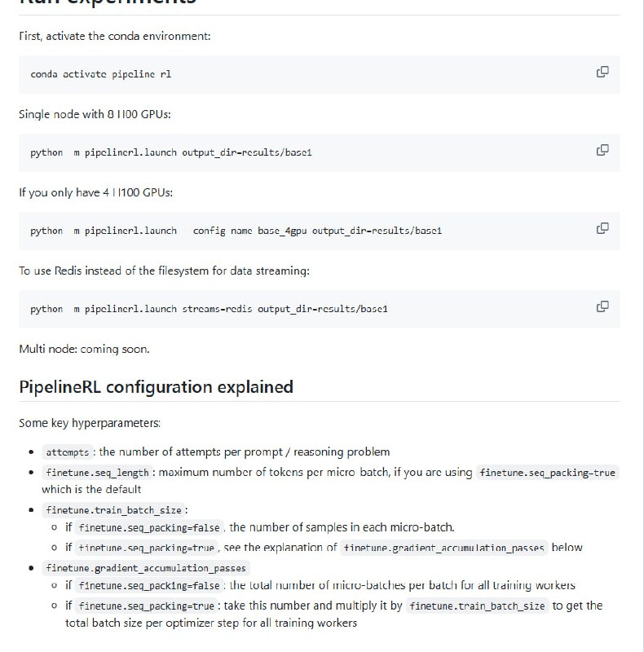Click the 'finetune.train_batch_size' top-level bullet label
Screen dimensions: 644x652
tap(115, 510)
